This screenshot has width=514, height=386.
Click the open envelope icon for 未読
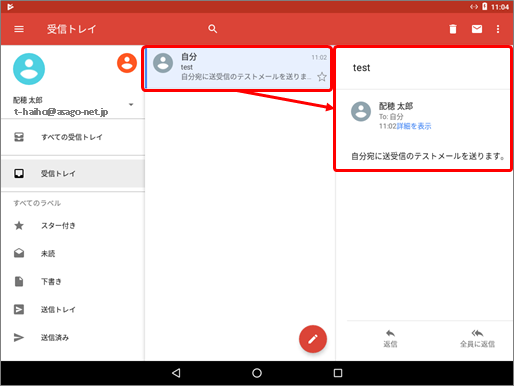click(x=19, y=253)
